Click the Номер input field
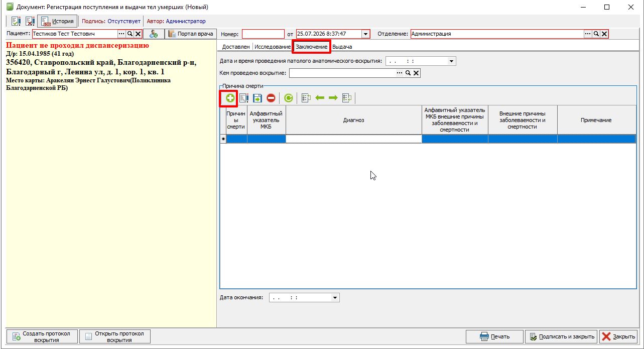 point(263,34)
